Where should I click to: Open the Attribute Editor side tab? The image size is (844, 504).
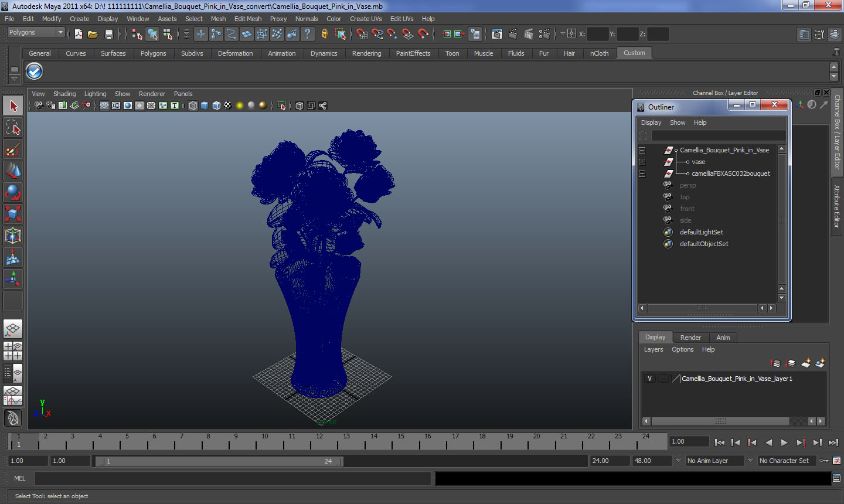pos(837,206)
